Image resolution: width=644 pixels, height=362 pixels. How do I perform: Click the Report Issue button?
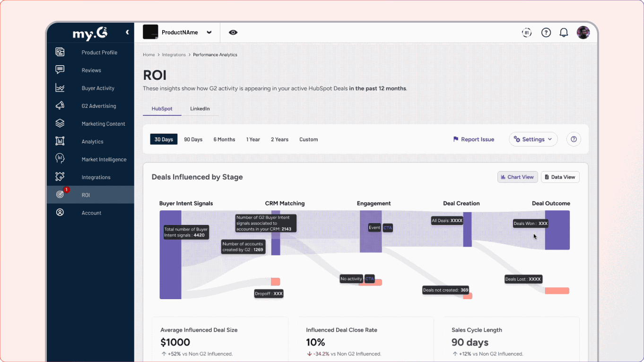pyautogui.click(x=473, y=139)
